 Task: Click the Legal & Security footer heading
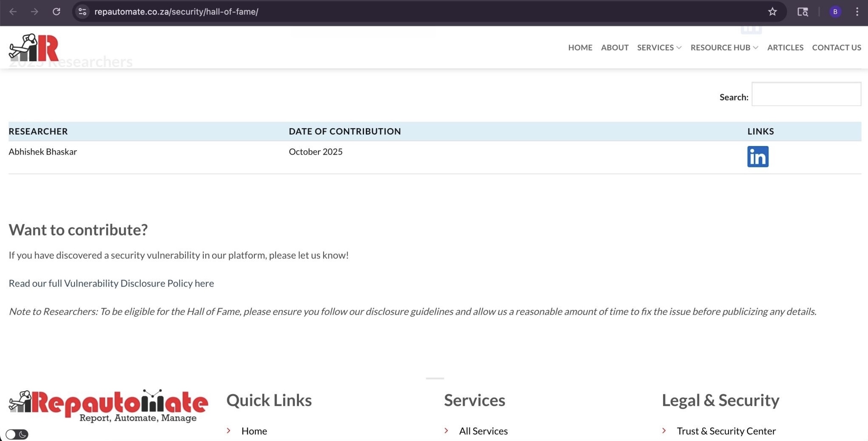(720, 400)
